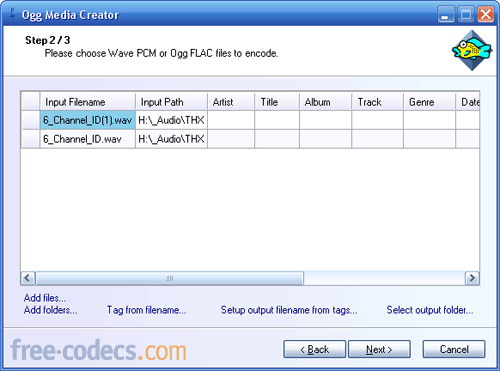Select the 6_Channel_ID.wav filename cell
Viewport: 500px width, 371px height.
tap(88, 139)
